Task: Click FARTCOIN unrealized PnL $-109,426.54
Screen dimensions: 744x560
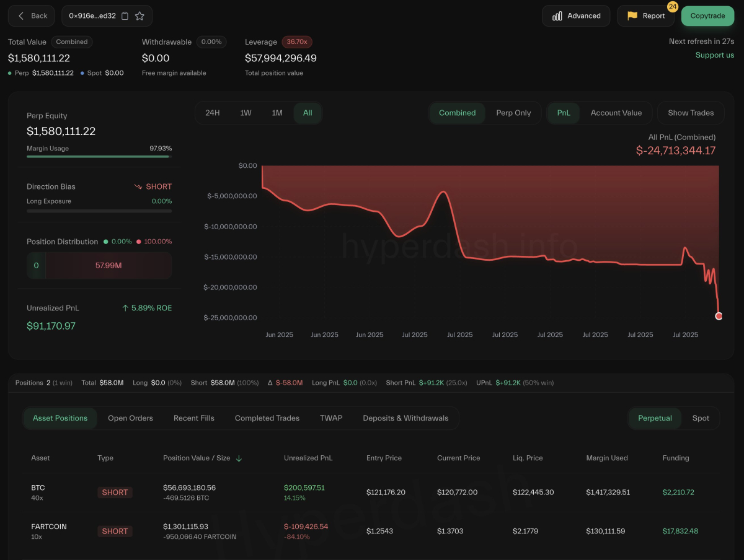Action: (306, 527)
